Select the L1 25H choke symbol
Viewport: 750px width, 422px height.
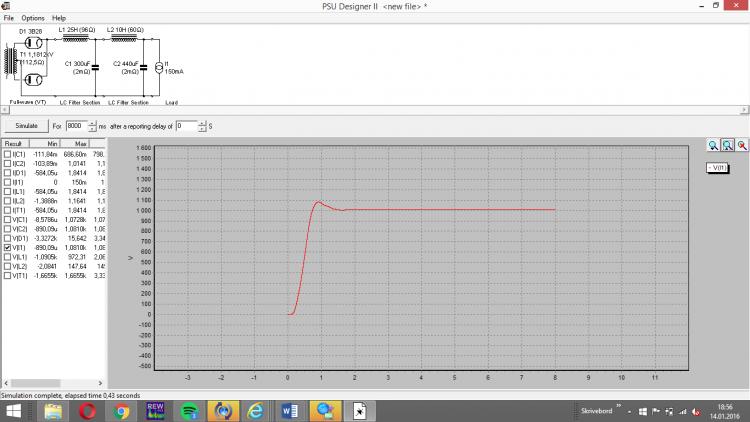point(76,38)
